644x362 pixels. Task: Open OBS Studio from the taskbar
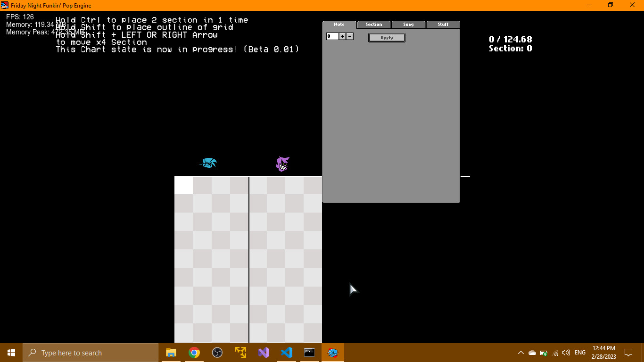pyautogui.click(x=217, y=353)
